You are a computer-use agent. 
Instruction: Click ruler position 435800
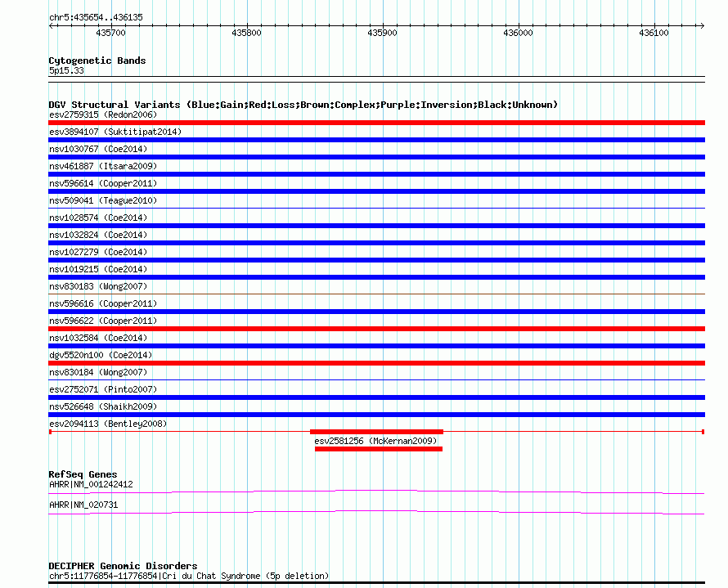tap(246, 33)
